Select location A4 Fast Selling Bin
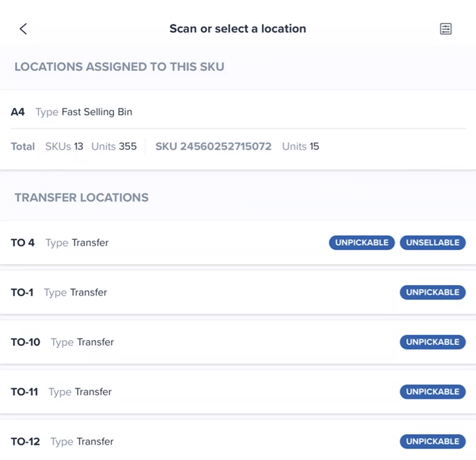476x460 pixels. click(x=238, y=130)
